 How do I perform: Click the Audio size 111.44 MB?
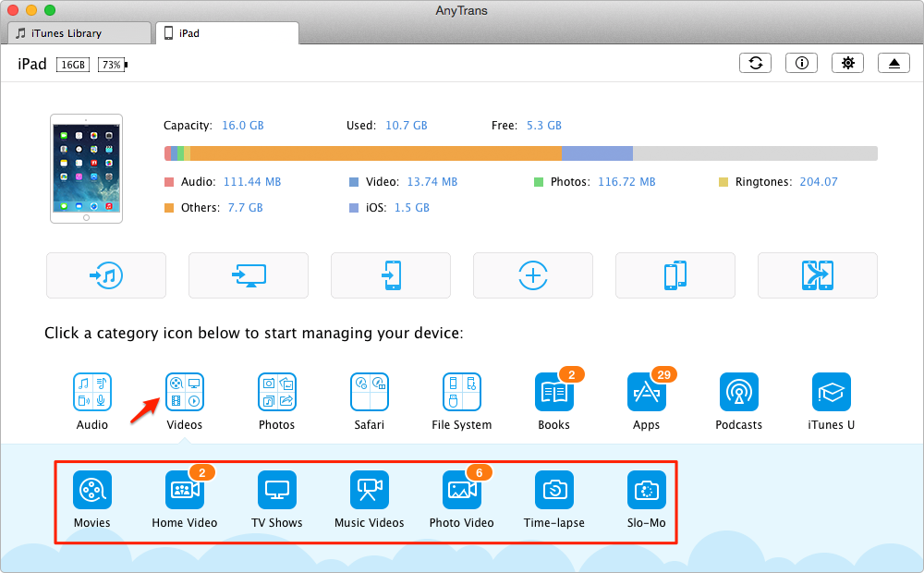point(252,182)
